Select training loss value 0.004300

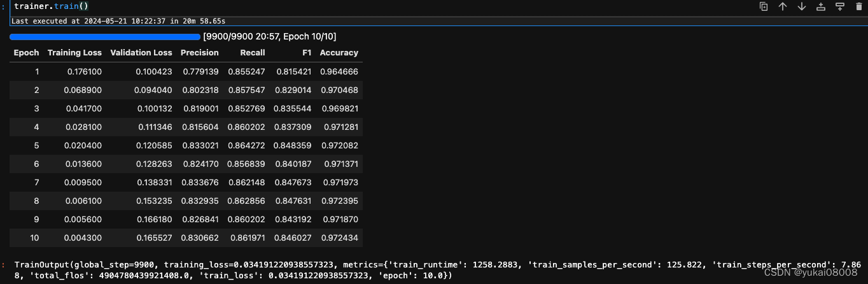click(x=83, y=238)
